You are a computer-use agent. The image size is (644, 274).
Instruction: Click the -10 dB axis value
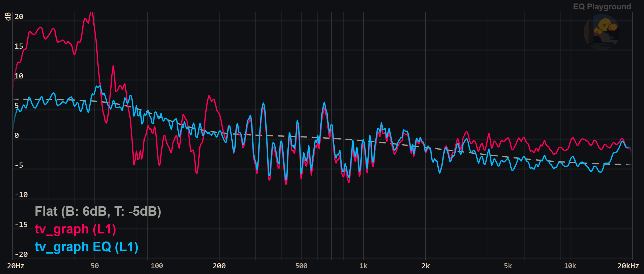(x=21, y=195)
